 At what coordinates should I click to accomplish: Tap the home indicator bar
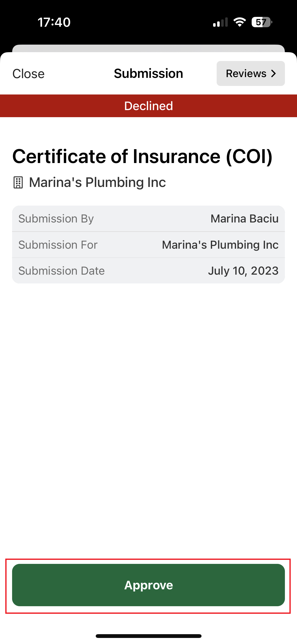[x=148, y=636]
